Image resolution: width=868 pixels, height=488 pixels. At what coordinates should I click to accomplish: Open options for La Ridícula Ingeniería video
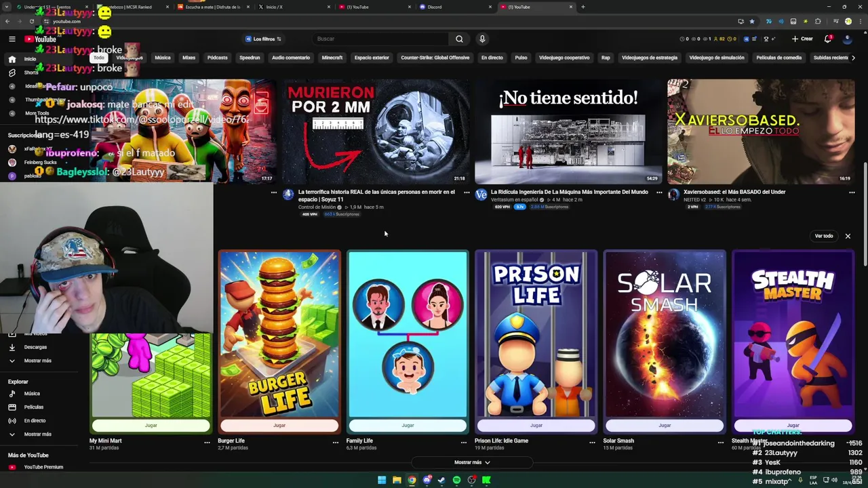(x=659, y=192)
